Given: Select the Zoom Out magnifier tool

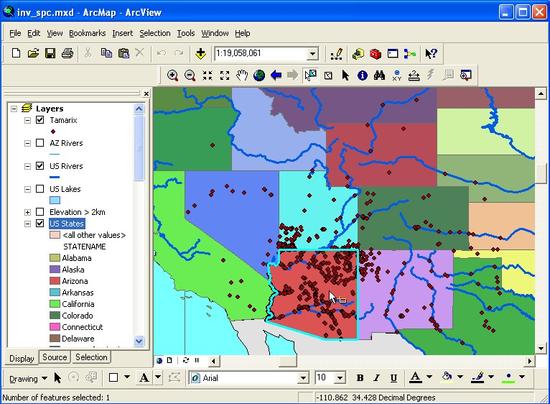Looking at the screenshot, I should [190, 75].
